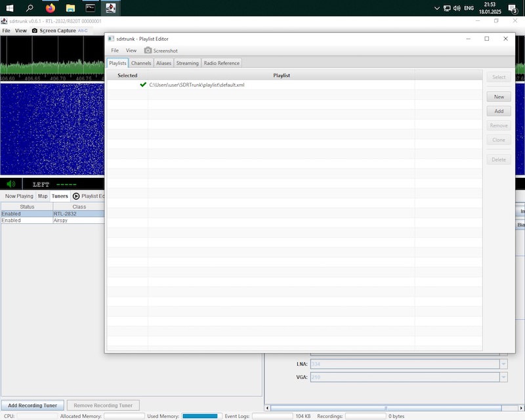Minimize the Playlist Editor window
525x420 pixels.
click(x=469, y=39)
